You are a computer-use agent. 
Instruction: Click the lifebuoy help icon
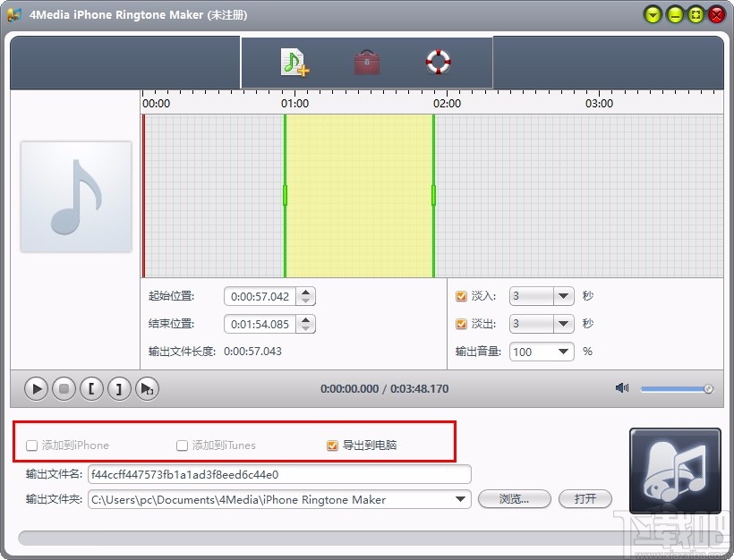click(437, 63)
